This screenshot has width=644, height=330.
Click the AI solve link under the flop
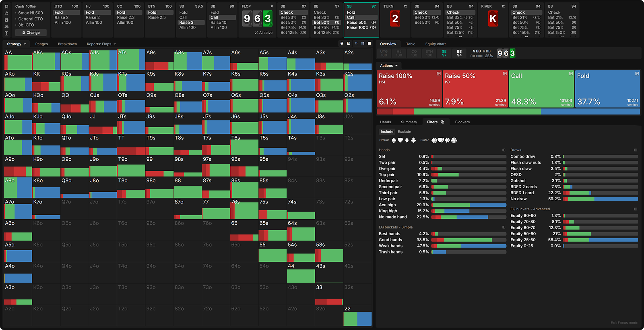click(264, 33)
